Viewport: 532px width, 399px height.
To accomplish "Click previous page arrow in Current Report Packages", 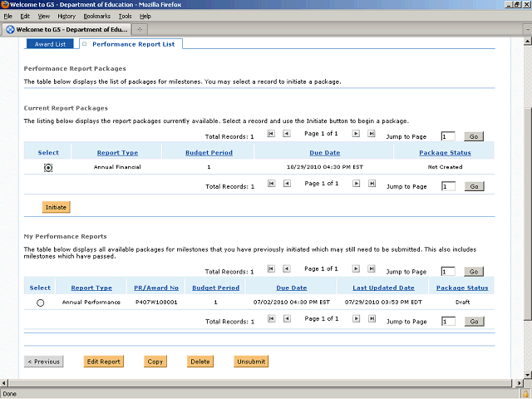I will coord(286,133).
